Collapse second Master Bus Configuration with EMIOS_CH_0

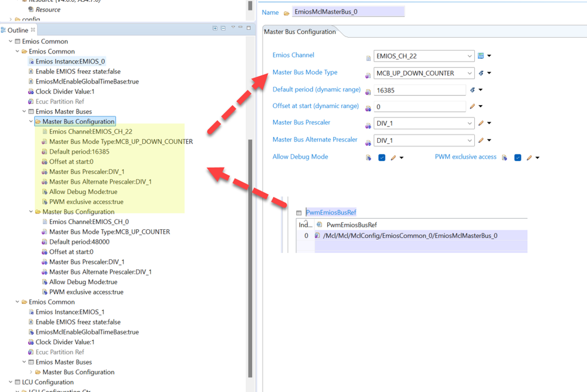tap(31, 212)
